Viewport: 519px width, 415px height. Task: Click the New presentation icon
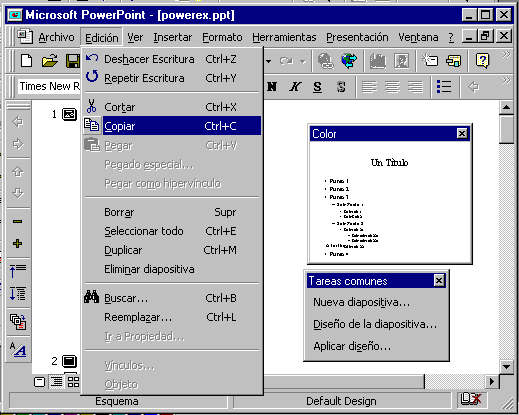(27, 61)
